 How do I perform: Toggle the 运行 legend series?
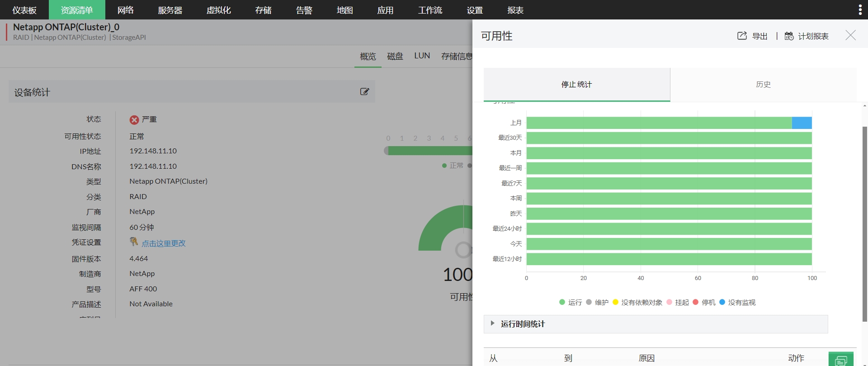pyautogui.click(x=571, y=302)
